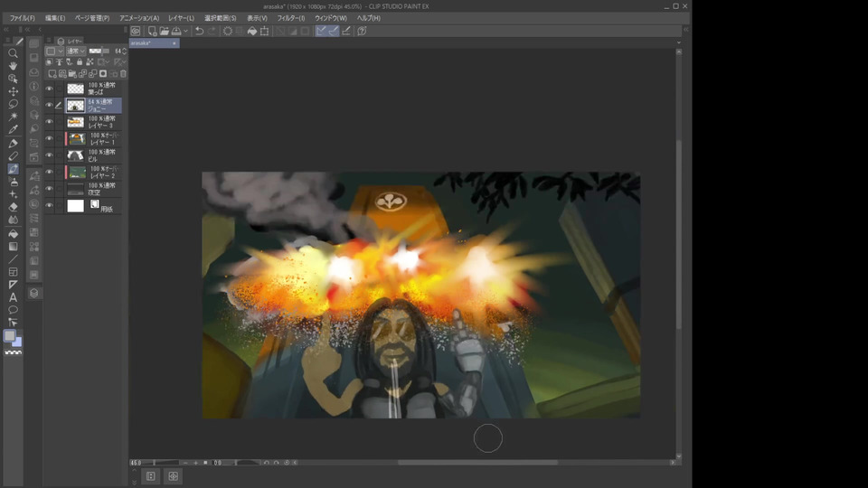Click the main drawing color swatch
Image resolution: width=868 pixels, height=488 pixels.
pos(10,336)
